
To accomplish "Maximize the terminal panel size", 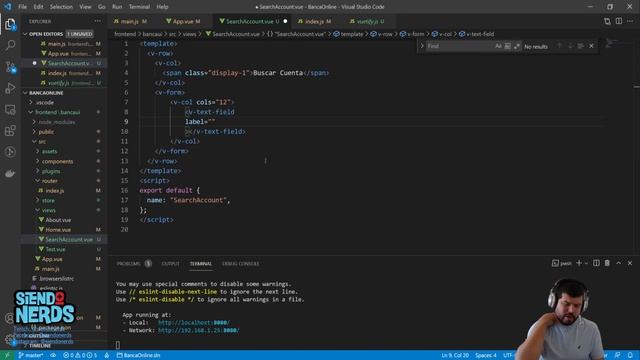I will [x=619, y=263].
